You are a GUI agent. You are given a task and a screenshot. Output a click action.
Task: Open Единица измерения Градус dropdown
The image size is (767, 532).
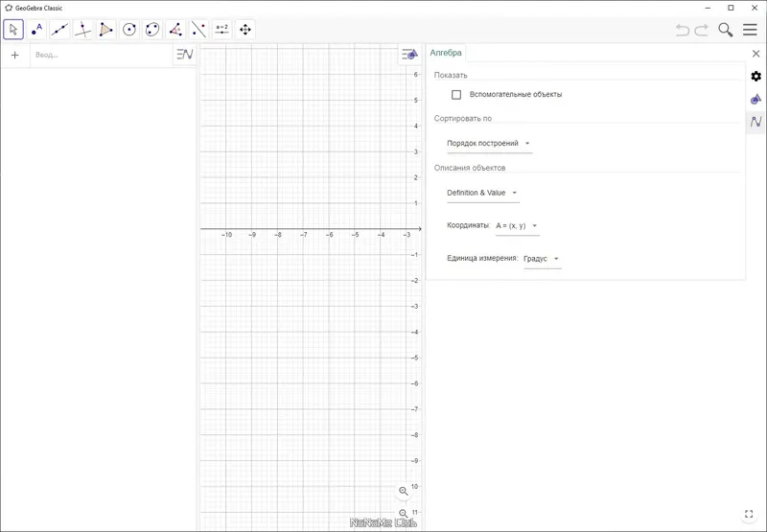[x=542, y=258]
